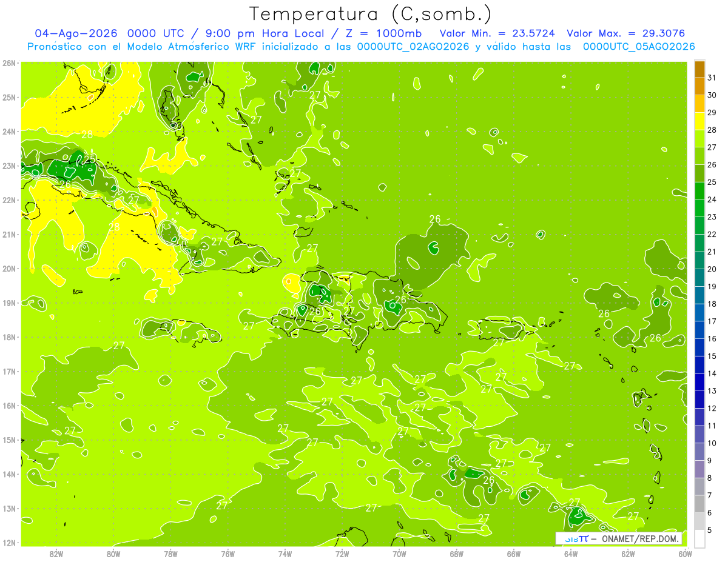Screen dimensions: 728x562
Task: Click the '60W' longitude axis label
Action: pyautogui.click(x=685, y=554)
